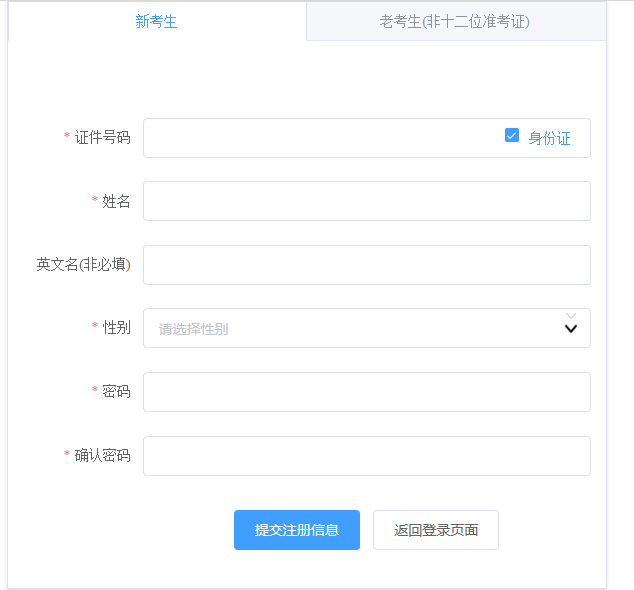Click into the 姓名 text box
634x590 pixels.
[x=366, y=201]
